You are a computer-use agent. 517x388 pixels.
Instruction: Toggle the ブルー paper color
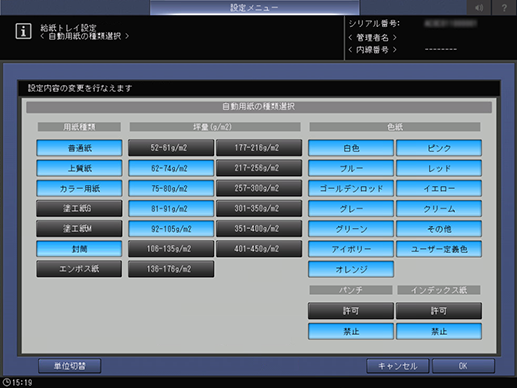coord(351,168)
